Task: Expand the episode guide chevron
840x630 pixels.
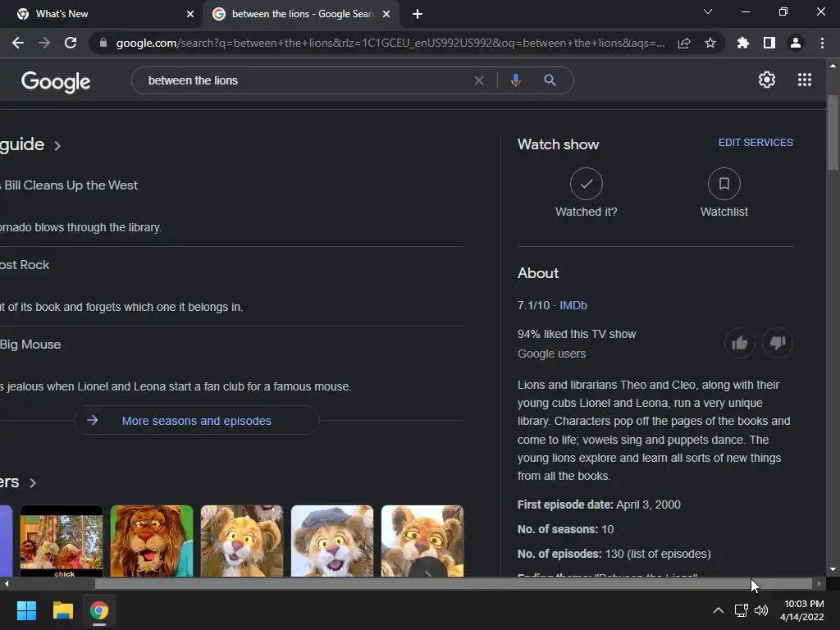Action: click(57, 146)
